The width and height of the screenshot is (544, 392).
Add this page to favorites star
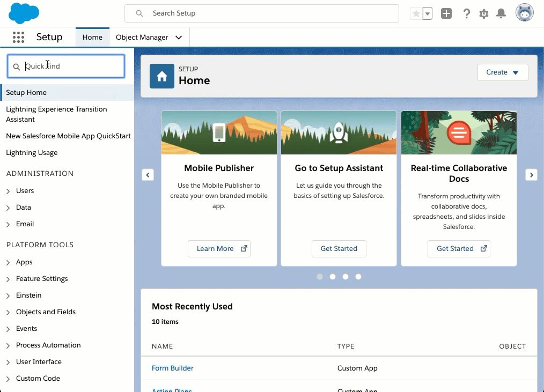(x=416, y=13)
